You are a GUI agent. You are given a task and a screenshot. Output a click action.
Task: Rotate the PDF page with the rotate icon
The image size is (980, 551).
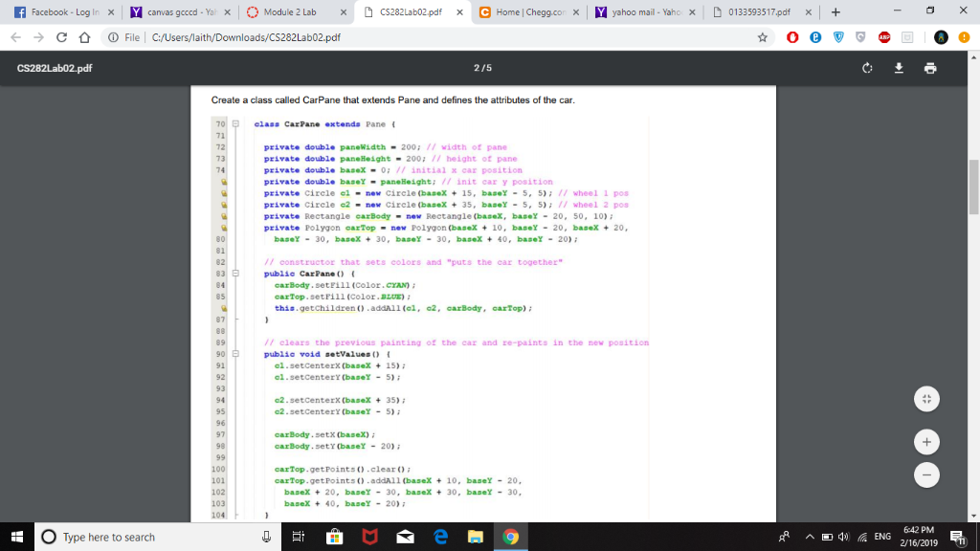tap(867, 68)
